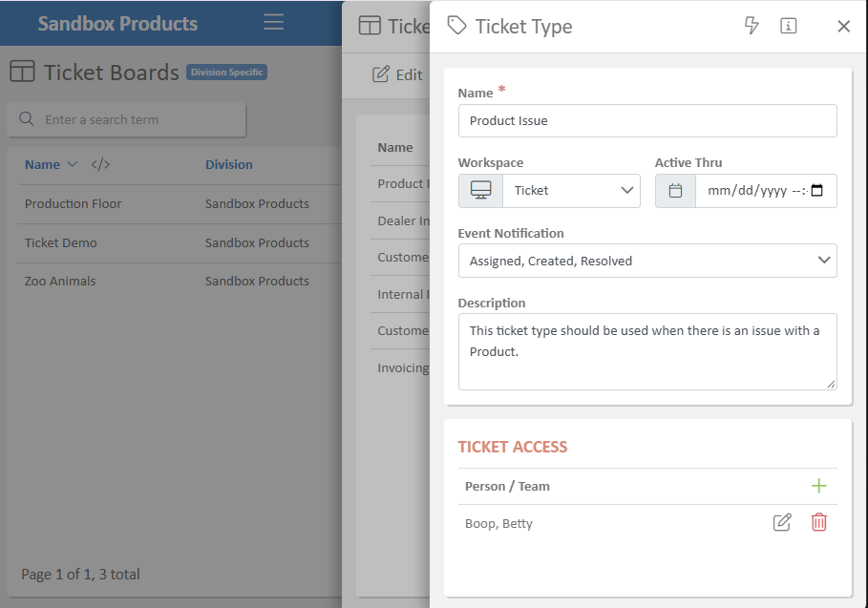Open the Sandbox Products hamburger menu
The image size is (868, 608).
(x=273, y=22)
